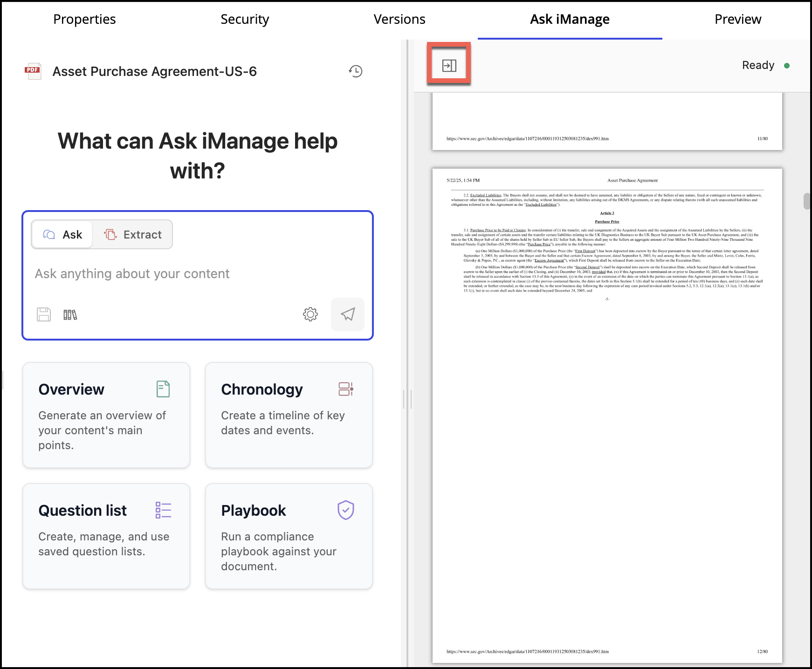Click the save prompt floppy disk icon
812x669 pixels.
click(x=44, y=314)
